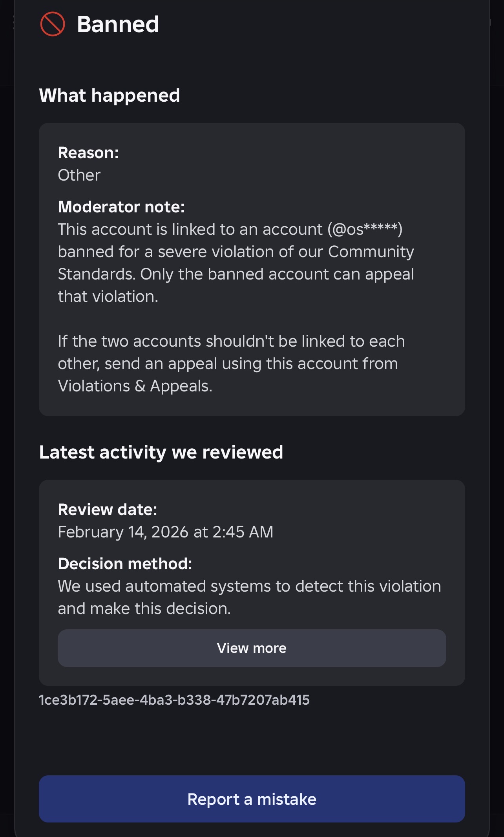Expand details with "View more"
This screenshot has width=504, height=837.
click(x=252, y=648)
